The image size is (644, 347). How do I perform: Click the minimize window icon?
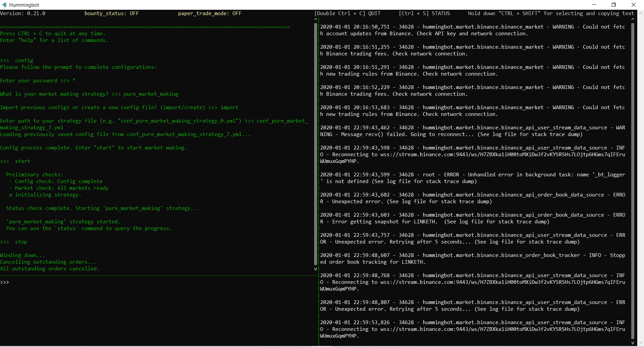pos(594,4)
